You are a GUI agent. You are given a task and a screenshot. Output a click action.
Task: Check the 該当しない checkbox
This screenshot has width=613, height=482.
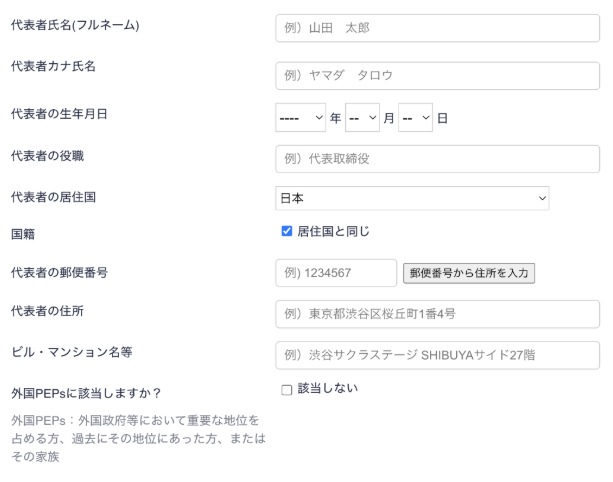tap(287, 388)
